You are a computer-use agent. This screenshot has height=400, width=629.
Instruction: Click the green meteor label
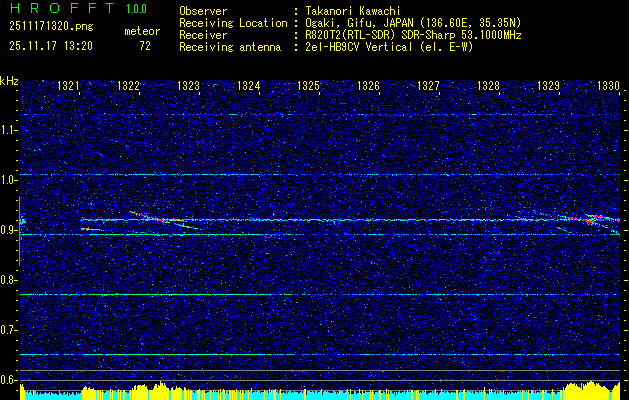coord(142,31)
